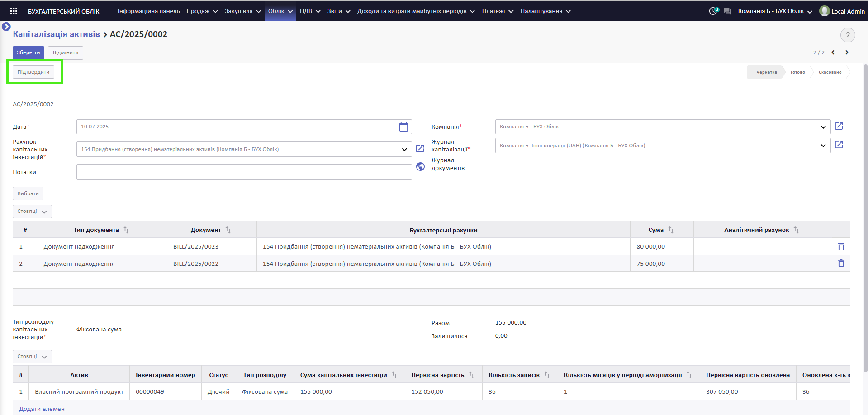Click the BILL/2025/0023 document cell

click(x=212, y=246)
